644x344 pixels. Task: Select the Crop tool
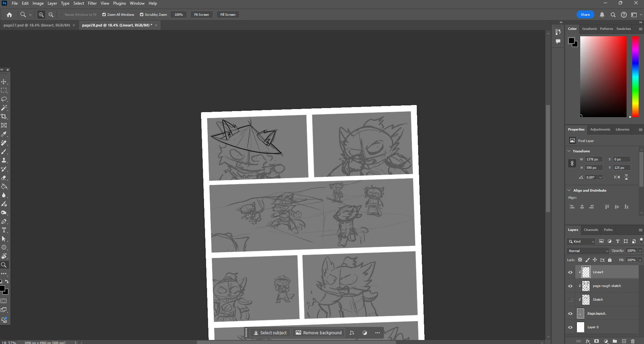click(4, 116)
